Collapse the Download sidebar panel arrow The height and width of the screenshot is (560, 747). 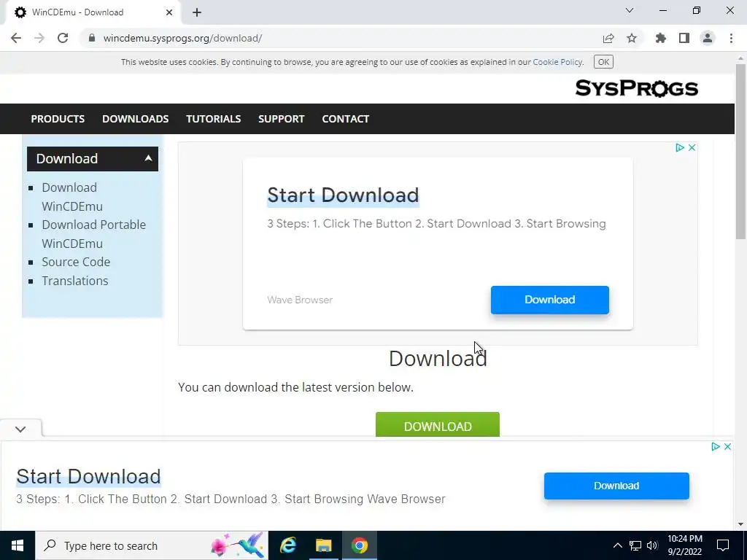pos(148,158)
